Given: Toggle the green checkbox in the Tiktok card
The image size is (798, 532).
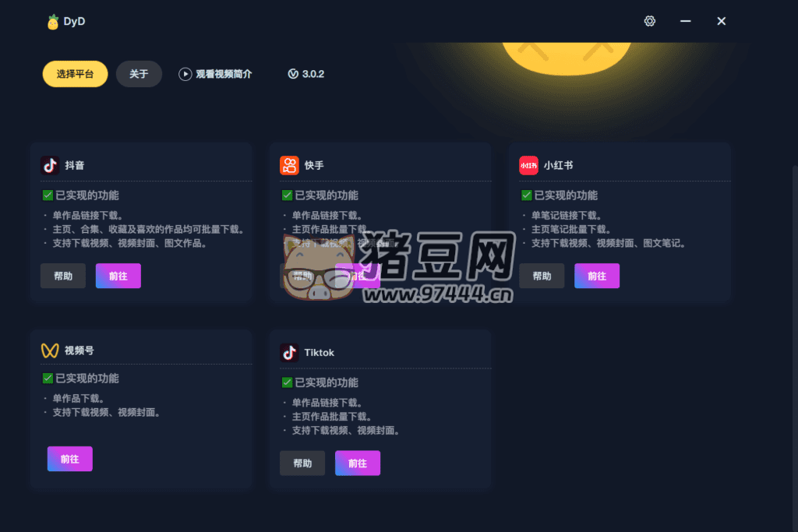Looking at the screenshot, I should pos(287,382).
